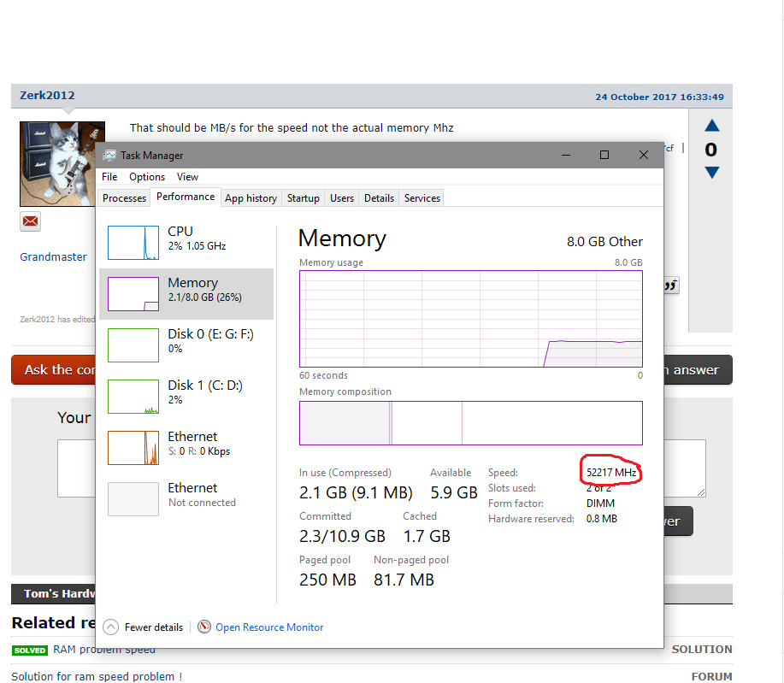Switch to the Performance tab
This screenshot has height=683, width=784.
pos(186,197)
